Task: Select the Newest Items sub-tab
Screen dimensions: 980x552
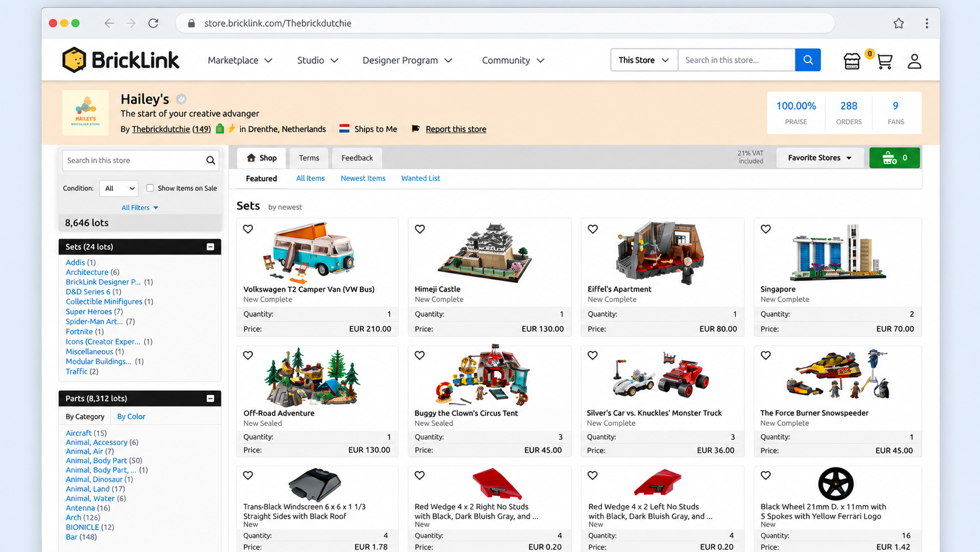Action: coord(363,178)
